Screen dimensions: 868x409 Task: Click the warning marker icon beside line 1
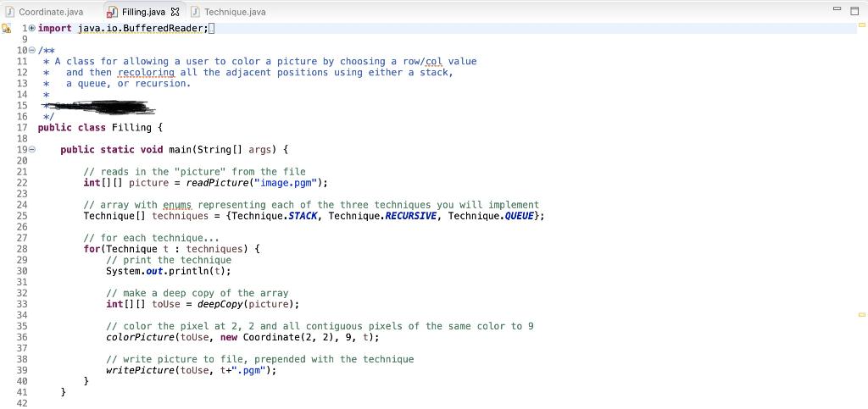pos(7,28)
